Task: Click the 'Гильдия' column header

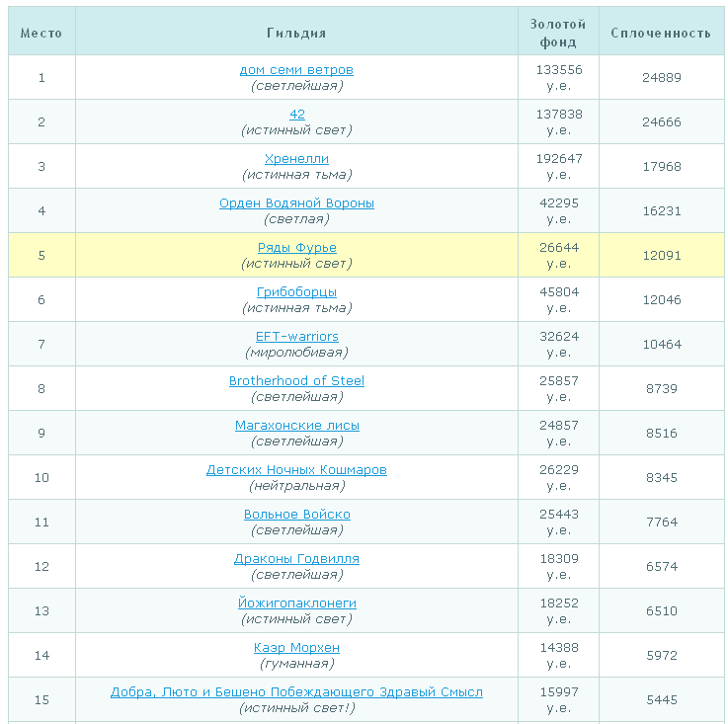Action: click(x=296, y=33)
